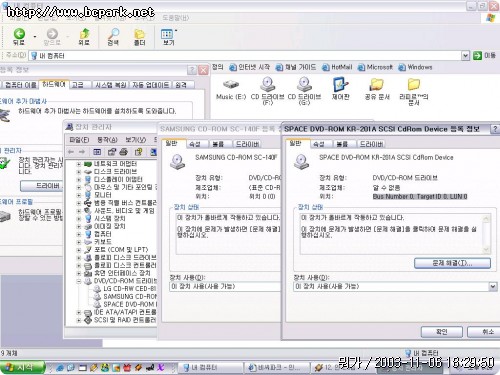Image resolution: width=500 pixels, height=375 pixels.
Task: Click the 취소 cancel button
Action: pyautogui.click(x=485, y=332)
